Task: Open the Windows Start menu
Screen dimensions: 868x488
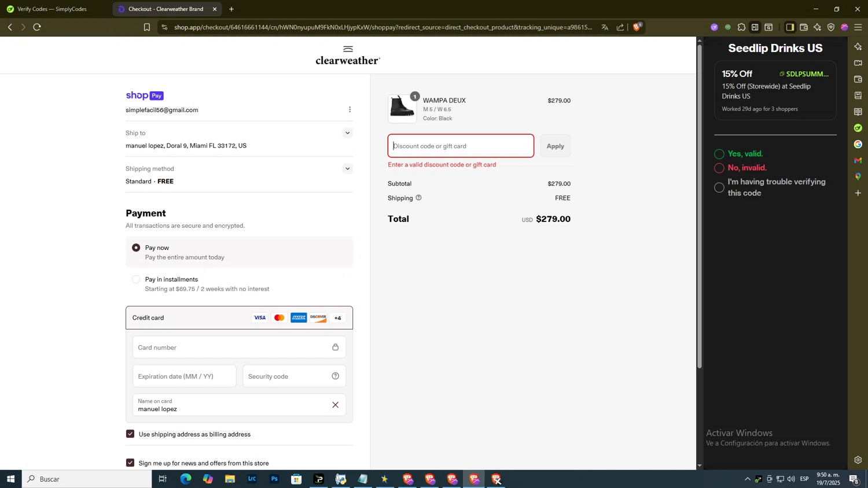Action: 10,479
